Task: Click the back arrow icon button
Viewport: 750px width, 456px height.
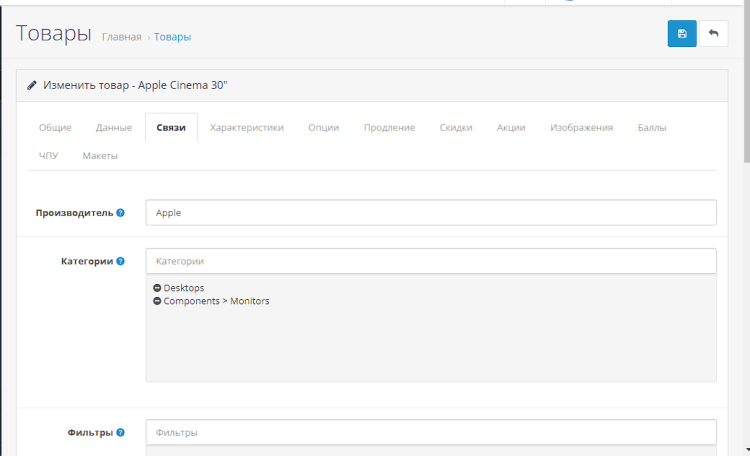Action: pos(713,34)
